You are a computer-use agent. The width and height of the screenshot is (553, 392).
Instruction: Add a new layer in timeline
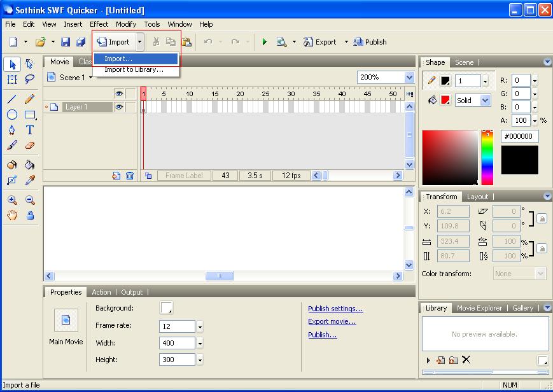[x=116, y=176]
